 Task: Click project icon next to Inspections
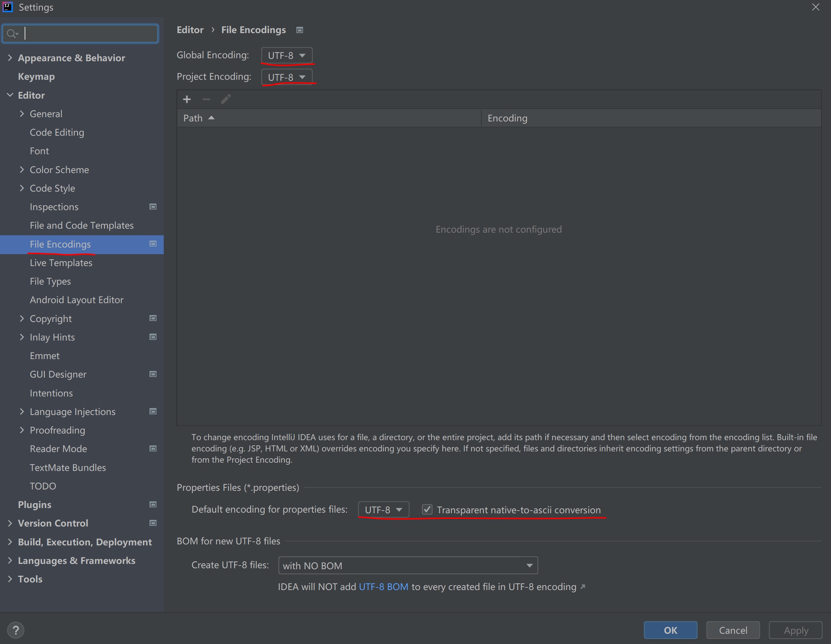(x=153, y=207)
